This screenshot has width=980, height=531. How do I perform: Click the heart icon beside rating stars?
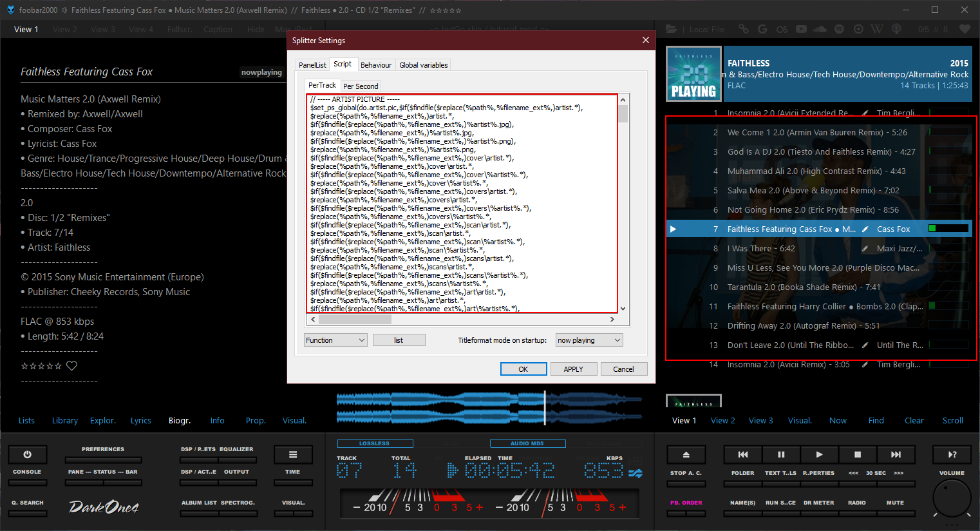pyautogui.click(x=72, y=366)
